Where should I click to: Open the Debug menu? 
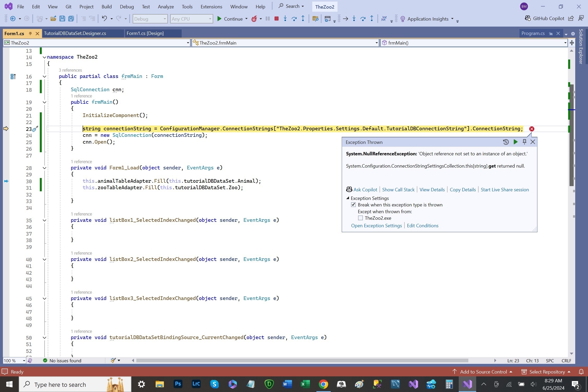tap(127, 7)
